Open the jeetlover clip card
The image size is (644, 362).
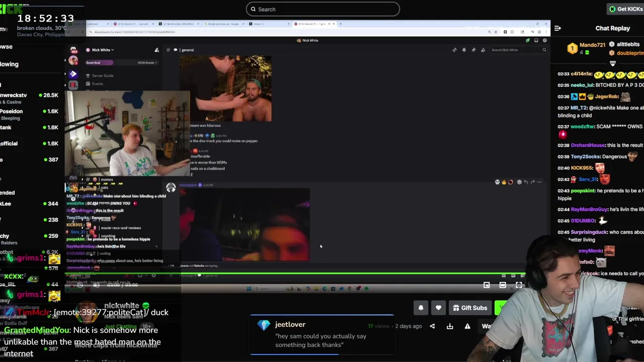point(322,335)
